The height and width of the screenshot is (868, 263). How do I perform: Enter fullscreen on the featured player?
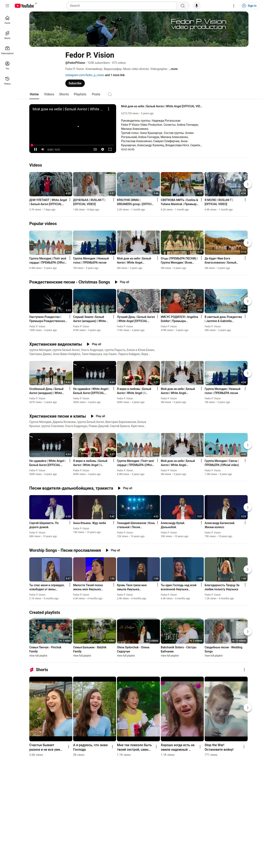pos(110,150)
